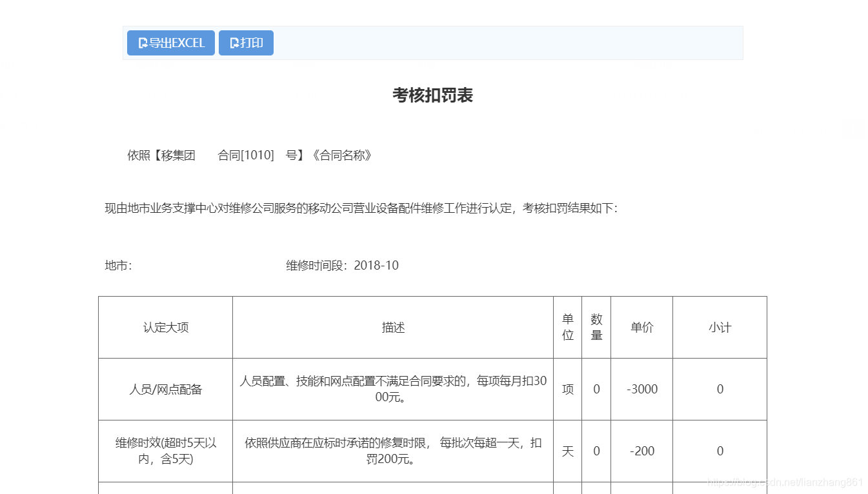Click the paragraph starting 现由地市业务支撑中心

pos(361,208)
